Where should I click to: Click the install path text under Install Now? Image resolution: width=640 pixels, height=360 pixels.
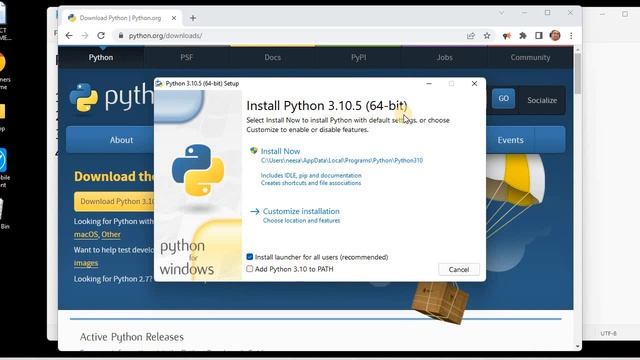[342, 160]
